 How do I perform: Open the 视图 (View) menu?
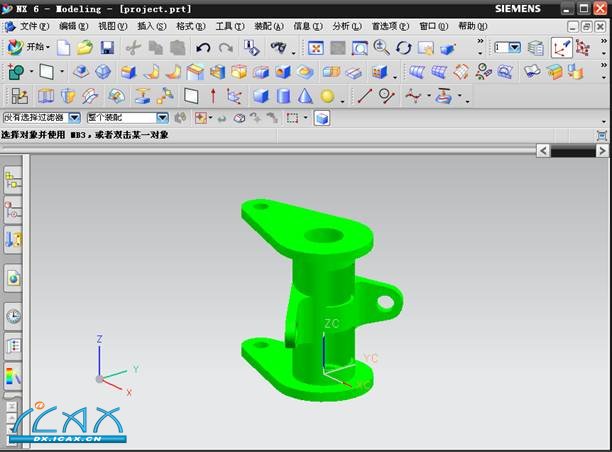112,26
